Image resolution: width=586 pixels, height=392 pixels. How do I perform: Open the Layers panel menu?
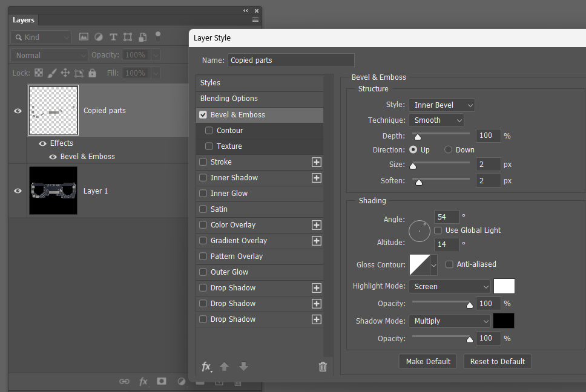[255, 20]
